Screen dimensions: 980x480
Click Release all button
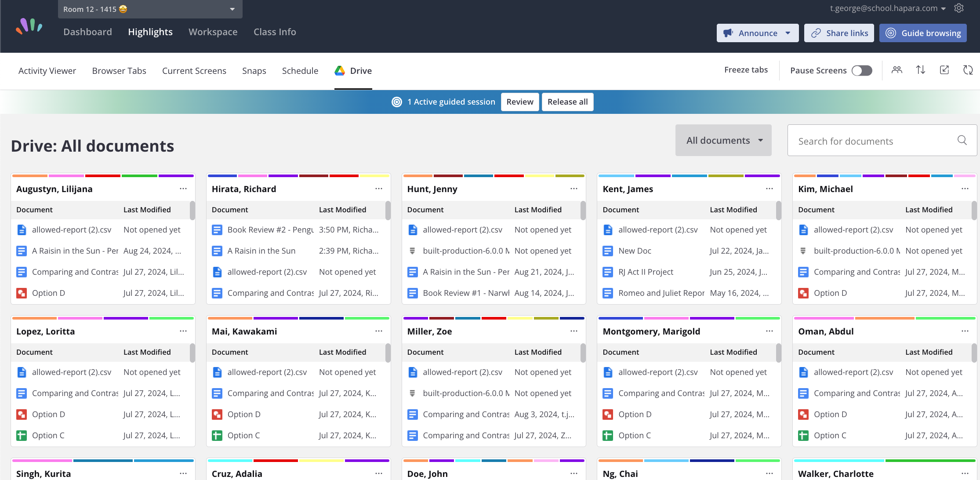pyautogui.click(x=568, y=102)
